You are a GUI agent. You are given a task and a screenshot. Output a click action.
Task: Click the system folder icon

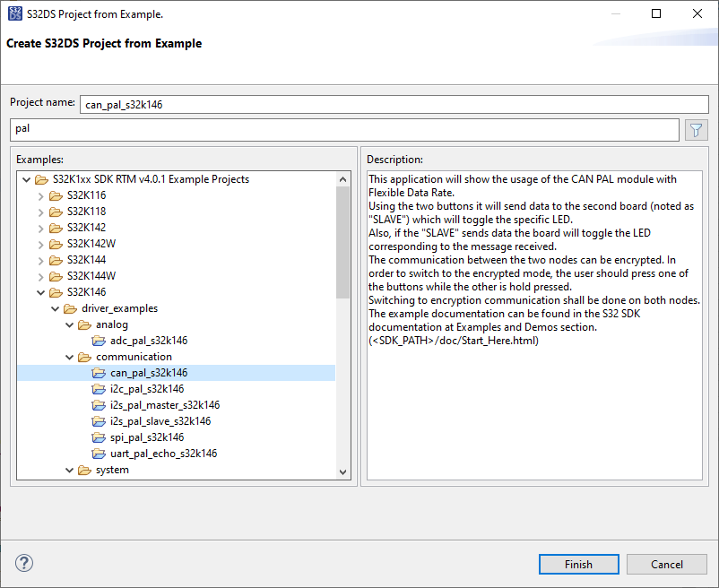84,471
